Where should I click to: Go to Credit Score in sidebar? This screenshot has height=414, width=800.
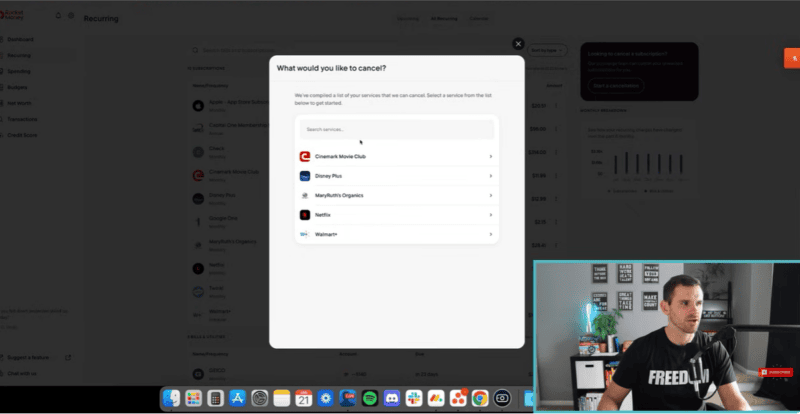click(x=22, y=135)
